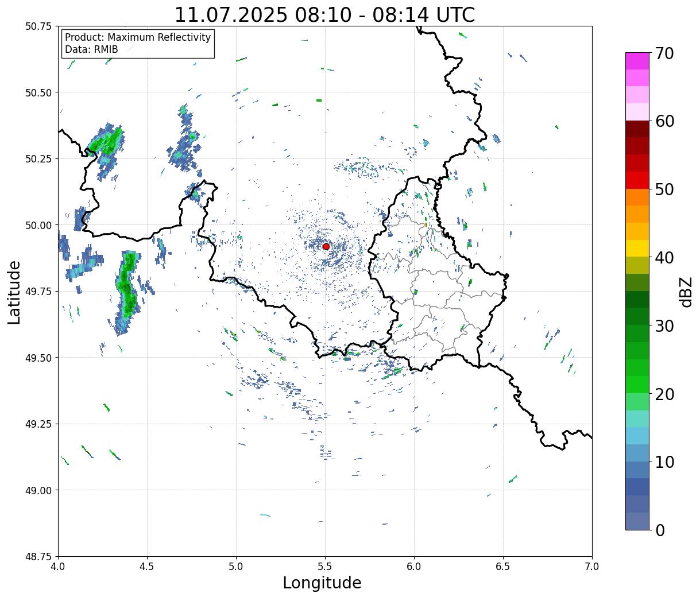
Task: Click the 10 colorbar tick label
Action: tap(664, 462)
